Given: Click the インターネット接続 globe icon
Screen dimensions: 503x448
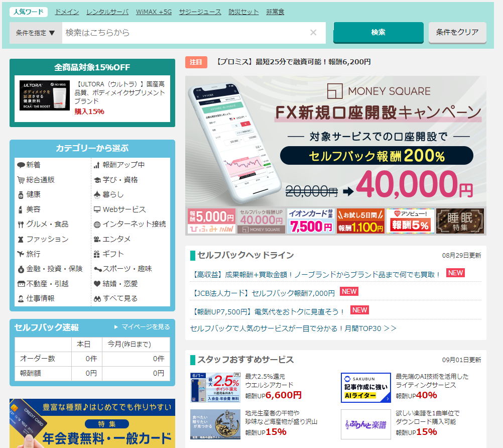Looking at the screenshot, I should coord(97,225).
